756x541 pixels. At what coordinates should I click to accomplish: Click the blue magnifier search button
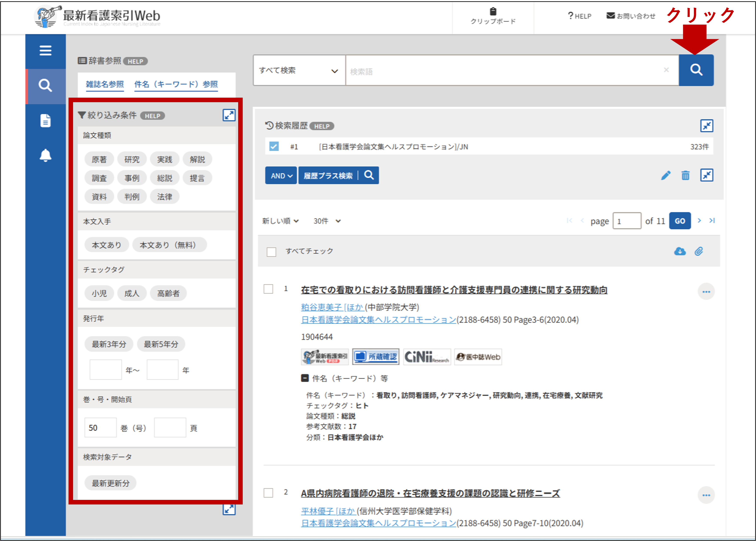tap(696, 70)
